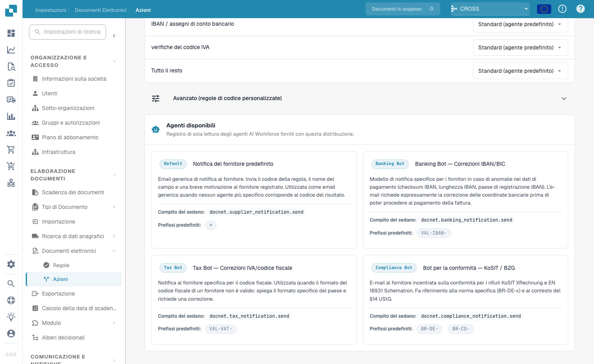Open the user account rail icon
Image resolution: width=594 pixels, height=364 pixels.
tap(11, 334)
